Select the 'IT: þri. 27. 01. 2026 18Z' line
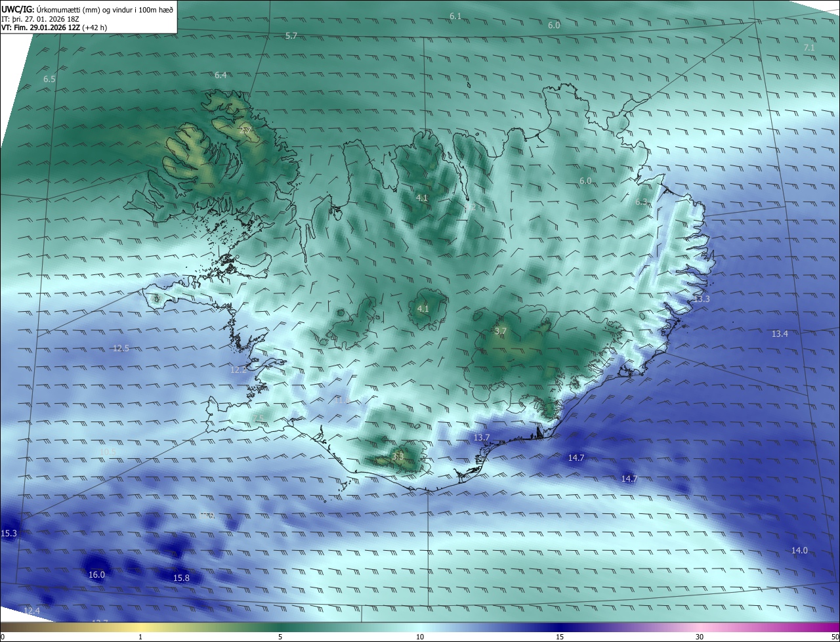Viewport: 840px width, 642px height. (x=41, y=19)
